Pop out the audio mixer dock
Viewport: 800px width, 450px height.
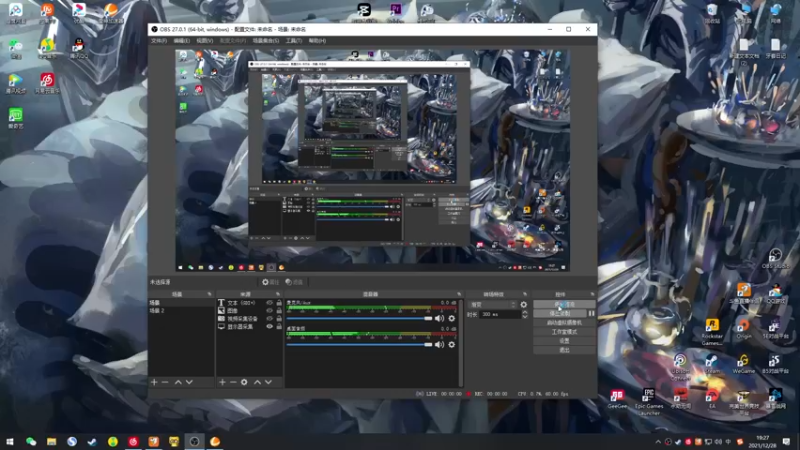pyautogui.click(x=459, y=294)
